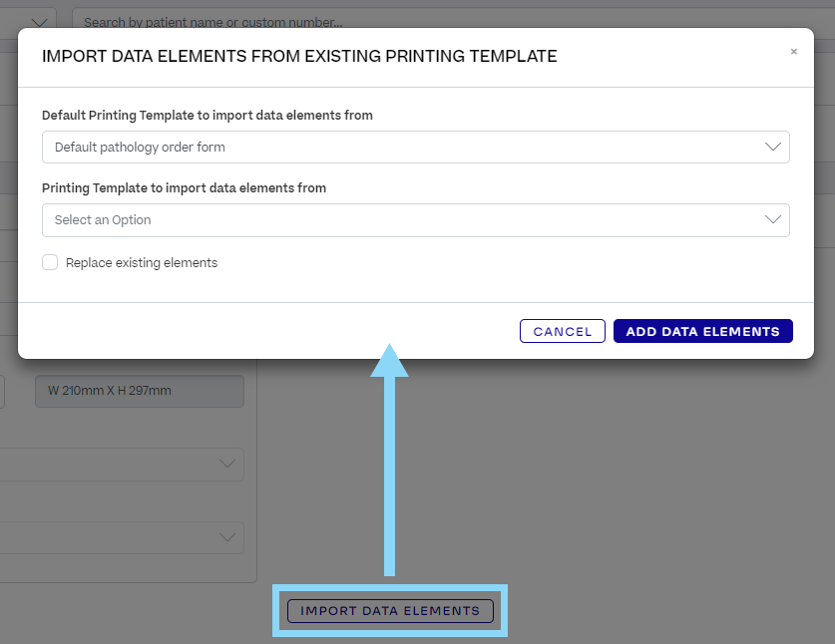Click chevron arrow of Default Printing Template dropdown
The image size is (835, 644).
(x=773, y=147)
